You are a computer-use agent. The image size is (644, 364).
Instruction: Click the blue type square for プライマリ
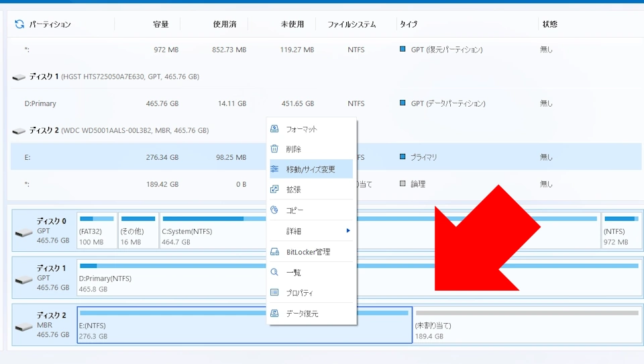(402, 156)
